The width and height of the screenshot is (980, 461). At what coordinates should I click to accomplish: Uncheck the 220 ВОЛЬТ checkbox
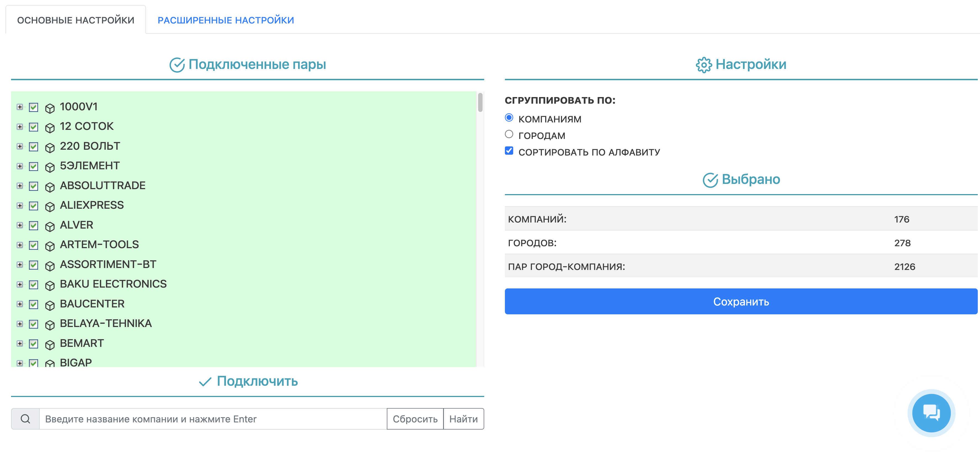pos(33,147)
